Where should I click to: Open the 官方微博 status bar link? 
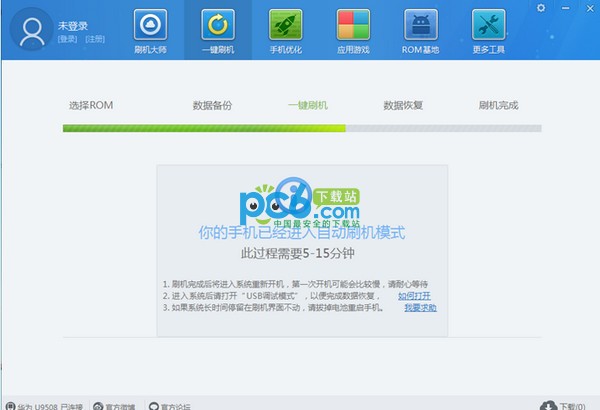coord(114,406)
